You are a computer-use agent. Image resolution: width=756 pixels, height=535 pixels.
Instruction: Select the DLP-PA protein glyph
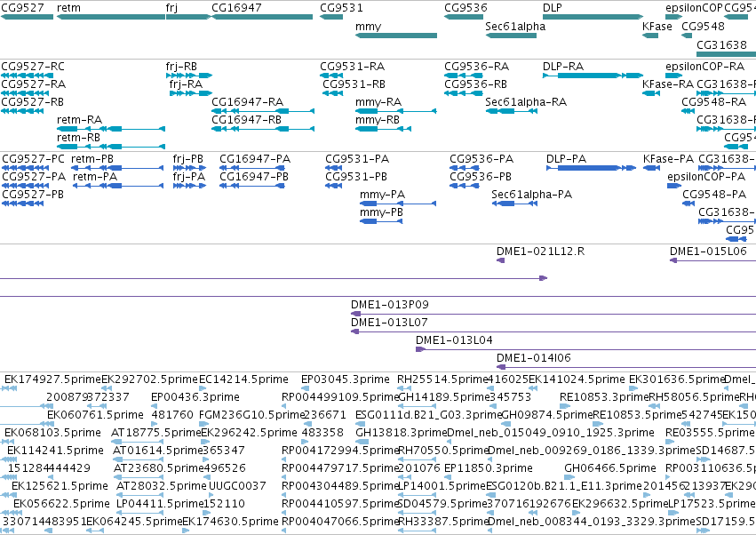[591, 168]
